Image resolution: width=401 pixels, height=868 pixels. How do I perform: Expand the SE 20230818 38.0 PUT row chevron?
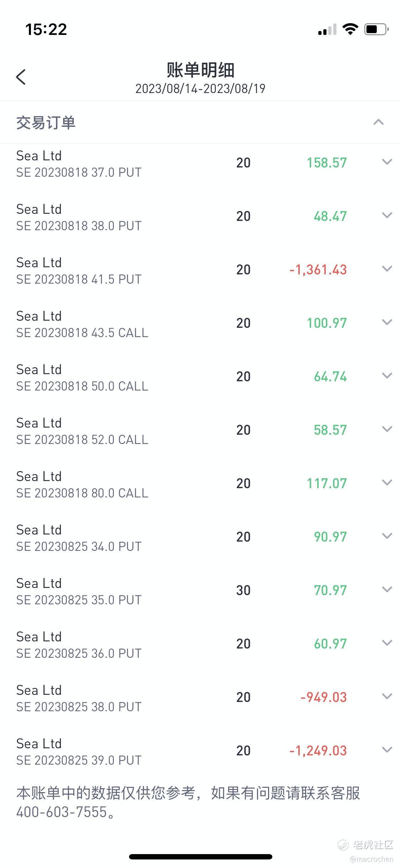pos(387,216)
